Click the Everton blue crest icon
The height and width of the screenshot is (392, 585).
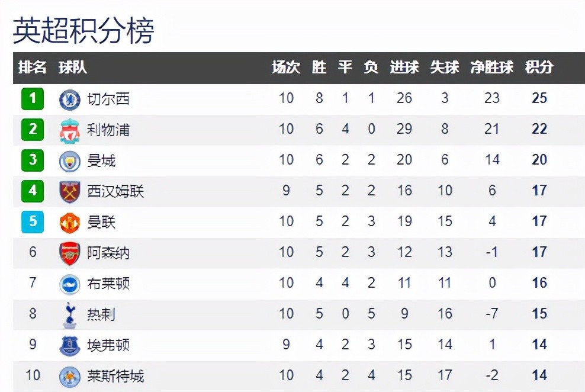click(70, 345)
